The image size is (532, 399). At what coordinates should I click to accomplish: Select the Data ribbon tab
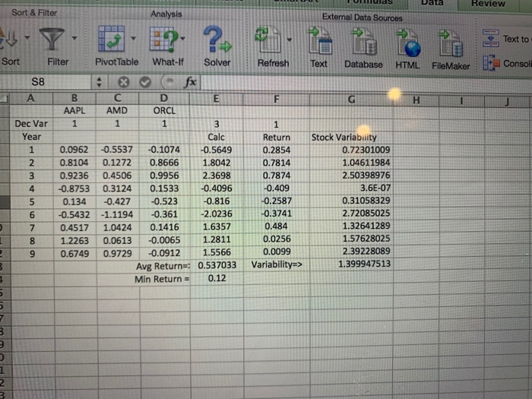pyautogui.click(x=432, y=3)
